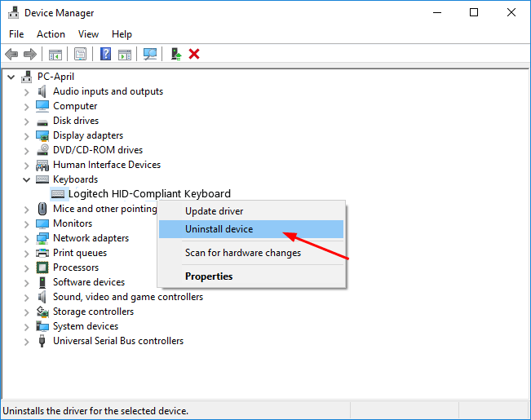Click the Update device driver toolbar icon
Image resolution: width=531 pixels, height=420 pixels.
(x=175, y=54)
